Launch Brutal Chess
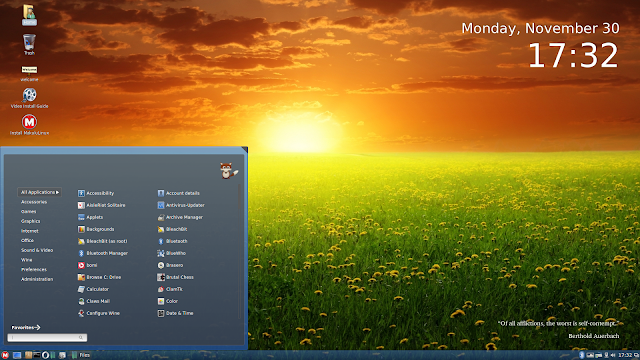 click(x=176, y=277)
